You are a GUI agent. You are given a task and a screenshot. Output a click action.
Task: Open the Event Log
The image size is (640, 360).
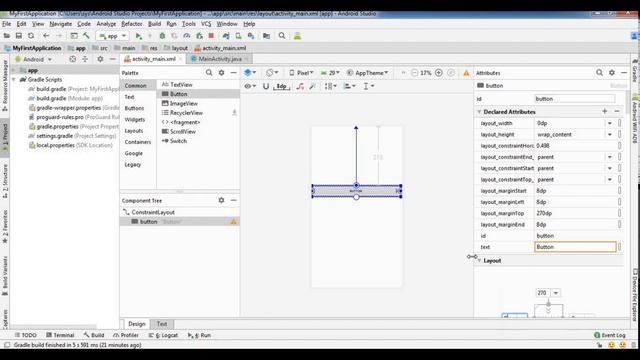tap(610, 335)
